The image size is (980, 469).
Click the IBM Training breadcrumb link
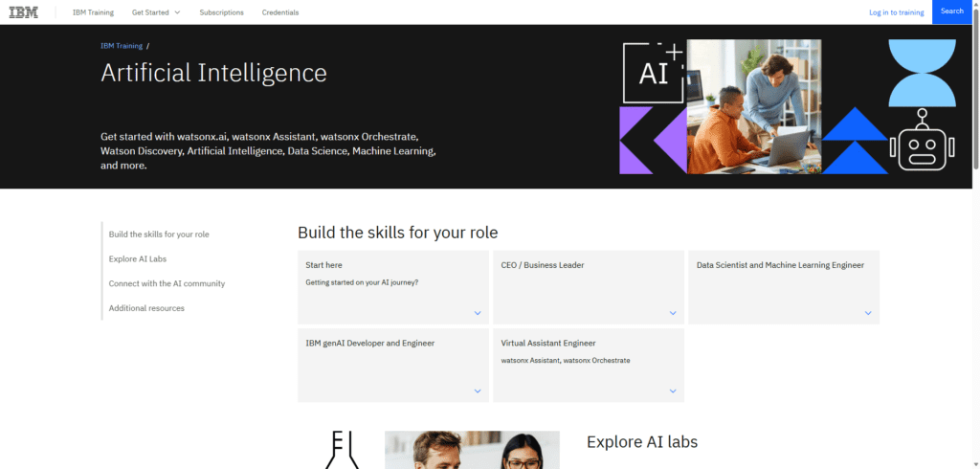click(x=122, y=46)
